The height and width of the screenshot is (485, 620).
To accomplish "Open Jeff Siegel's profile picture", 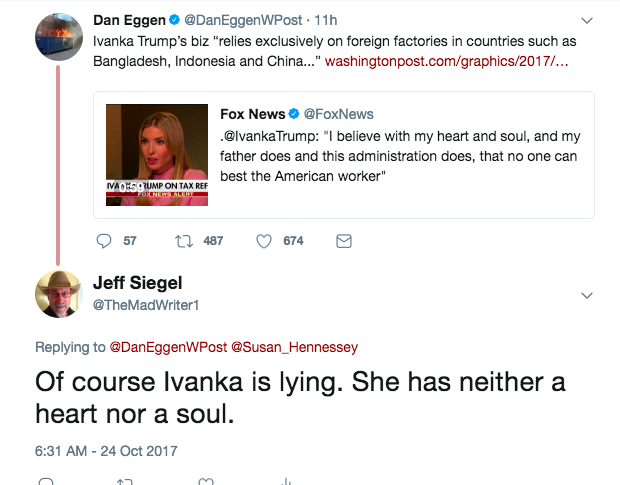I will click(59, 292).
